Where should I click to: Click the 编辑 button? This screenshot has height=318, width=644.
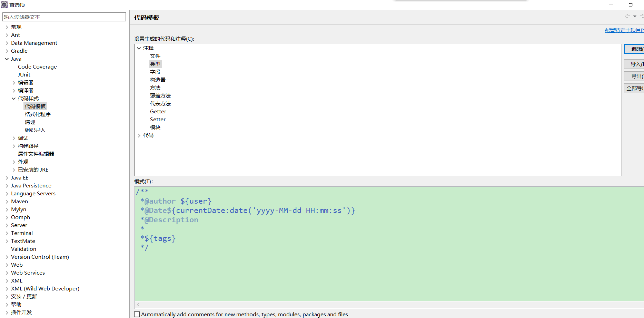(x=634, y=49)
